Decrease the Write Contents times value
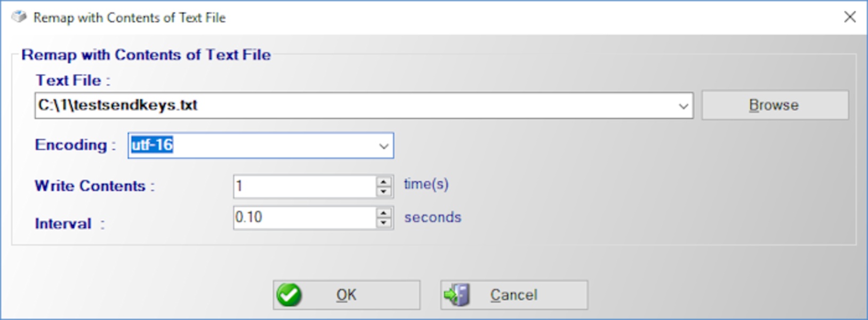The height and width of the screenshot is (320, 868). coord(384,191)
